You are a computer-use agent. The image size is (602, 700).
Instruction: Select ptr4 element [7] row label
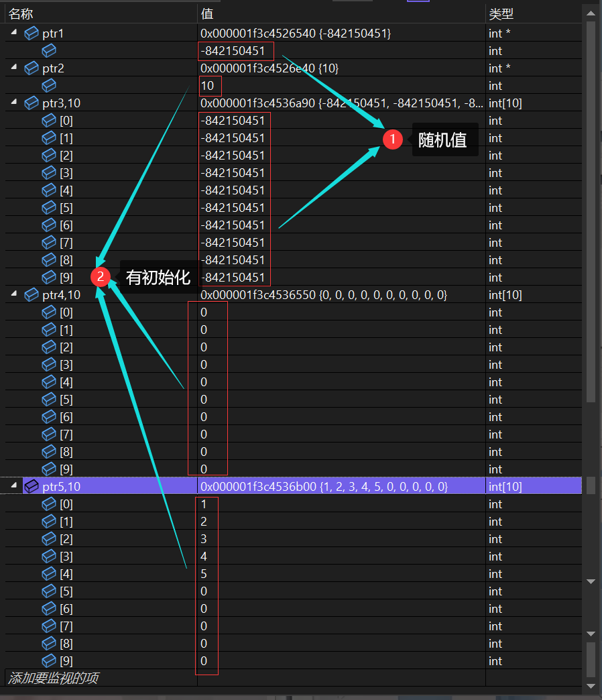tap(66, 434)
